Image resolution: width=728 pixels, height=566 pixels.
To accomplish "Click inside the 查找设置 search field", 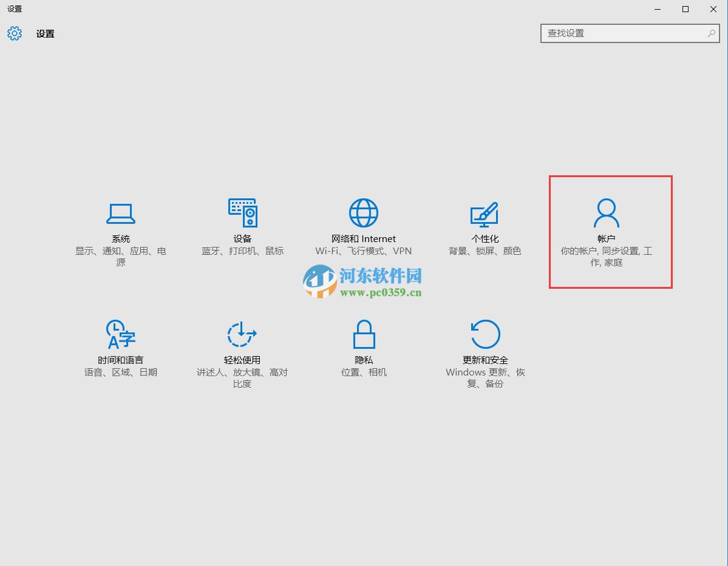I will pyautogui.click(x=619, y=33).
